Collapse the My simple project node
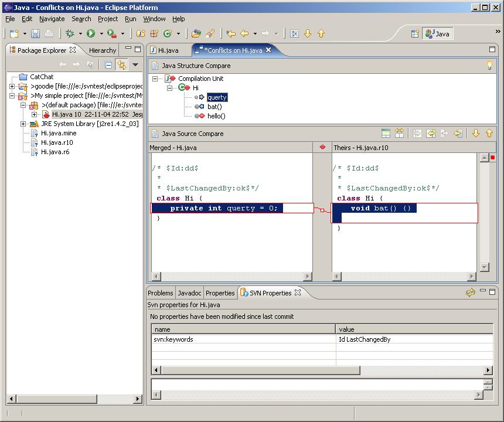Viewport: 504px width, 422px height. tap(12, 96)
